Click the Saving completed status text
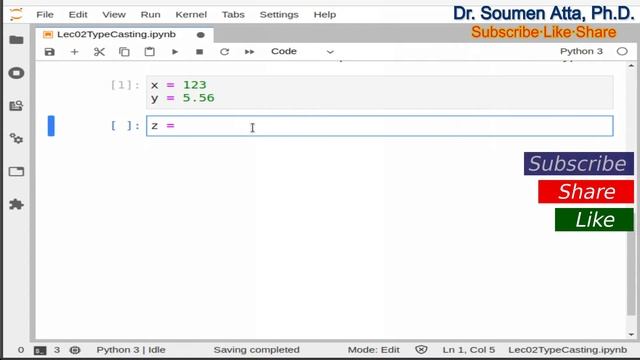Viewport: 640px width, 360px height. 256,350
